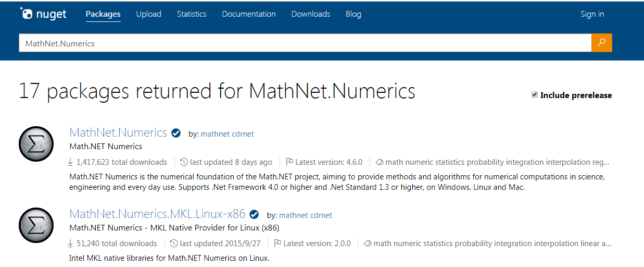
Task: Click '51,240 total downloads' text
Action: coord(117,244)
